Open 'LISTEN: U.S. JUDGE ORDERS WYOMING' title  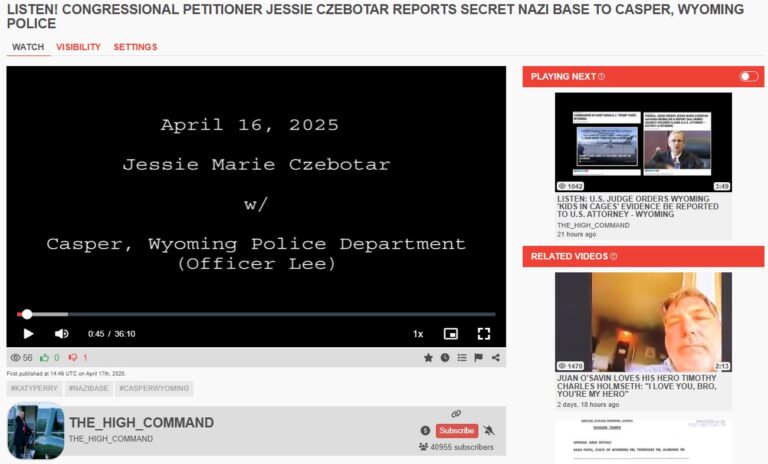(638, 206)
